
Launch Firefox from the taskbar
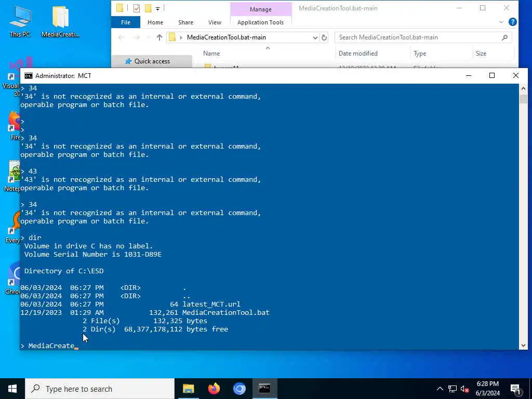tap(214, 389)
